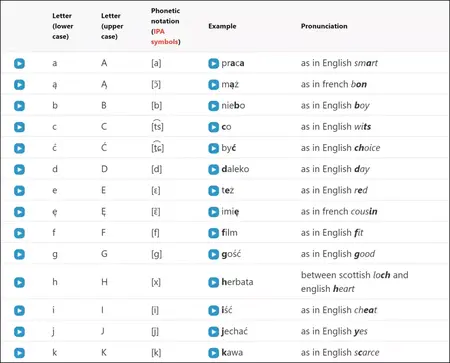Play the audio for letter ć
This screenshot has height=363, width=450.
tap(19, 148)
